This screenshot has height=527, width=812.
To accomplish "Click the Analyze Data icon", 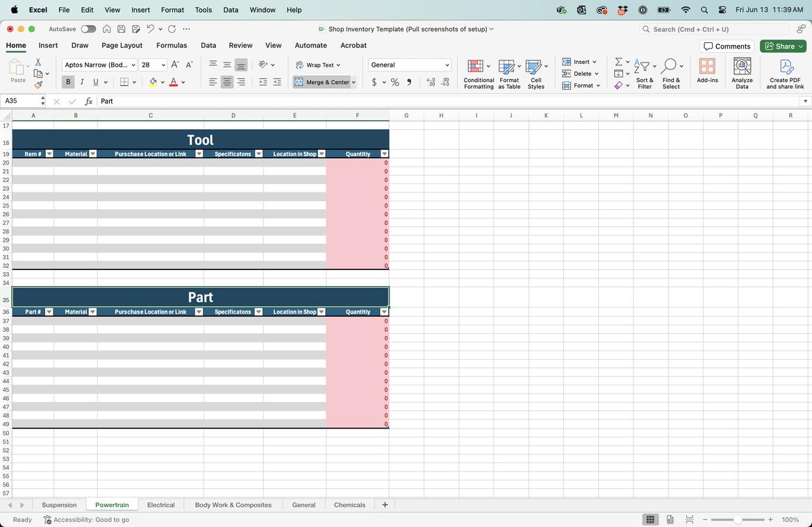I will click(x=742, y=67).
